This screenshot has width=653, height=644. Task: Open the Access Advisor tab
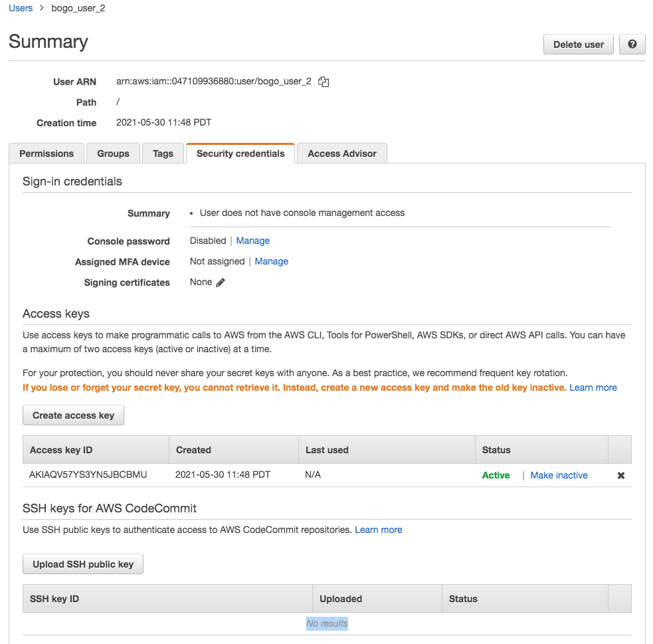tap(342, 154)
